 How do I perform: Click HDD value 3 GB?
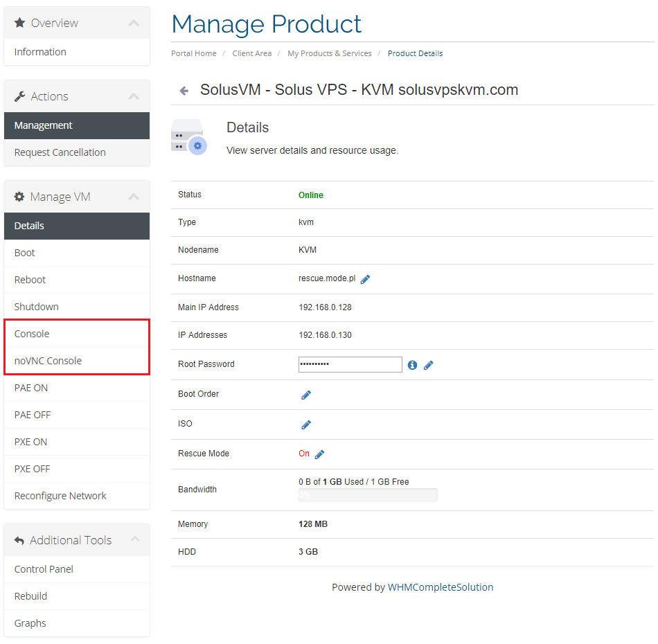tap(308, 552)
